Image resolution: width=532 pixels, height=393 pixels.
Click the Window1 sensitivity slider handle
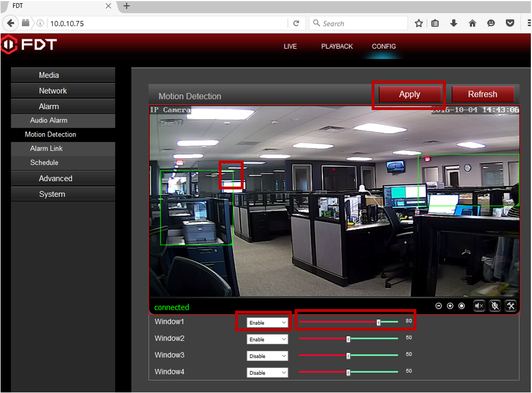click(378, 322)
